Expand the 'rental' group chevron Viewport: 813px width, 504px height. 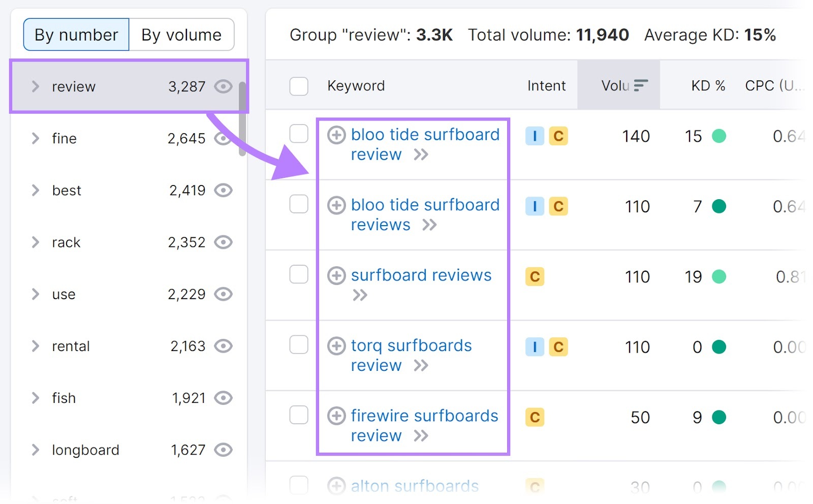pos(35,346)
